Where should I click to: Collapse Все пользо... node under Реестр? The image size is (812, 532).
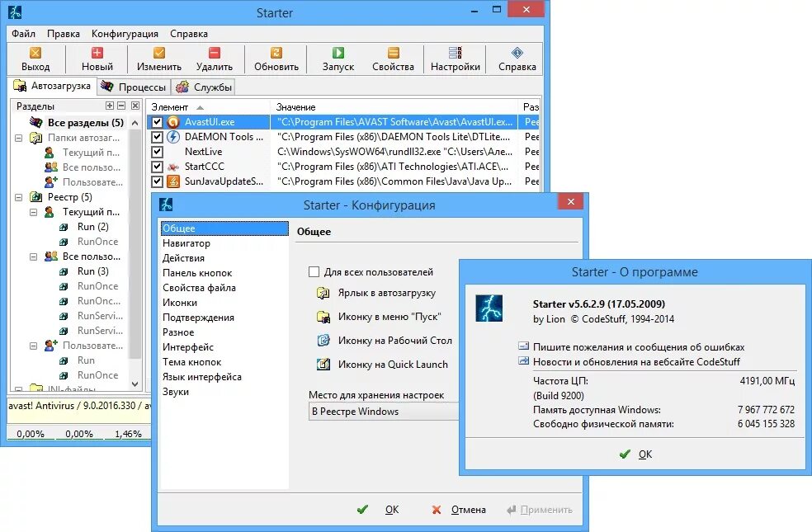click(x=33, y=257)
